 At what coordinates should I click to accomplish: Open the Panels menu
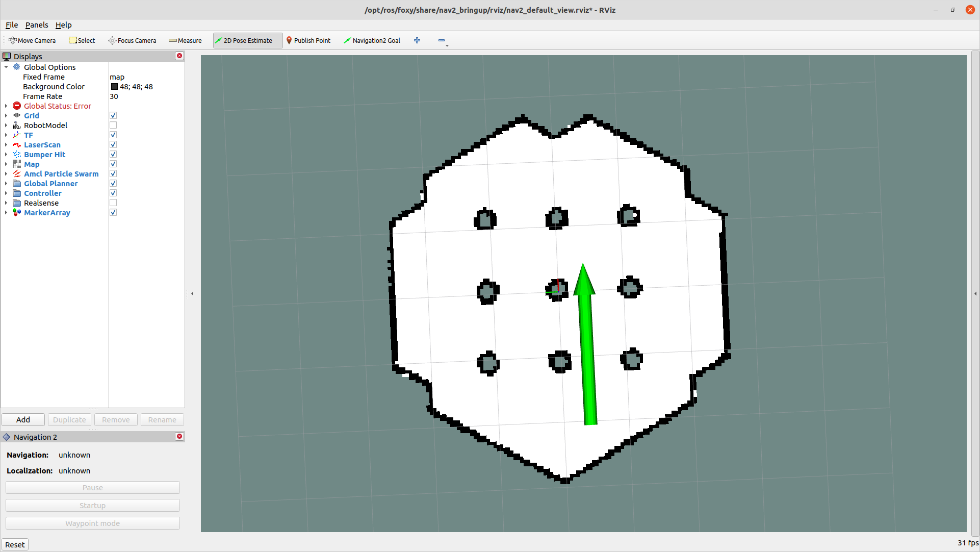[37, 25]
